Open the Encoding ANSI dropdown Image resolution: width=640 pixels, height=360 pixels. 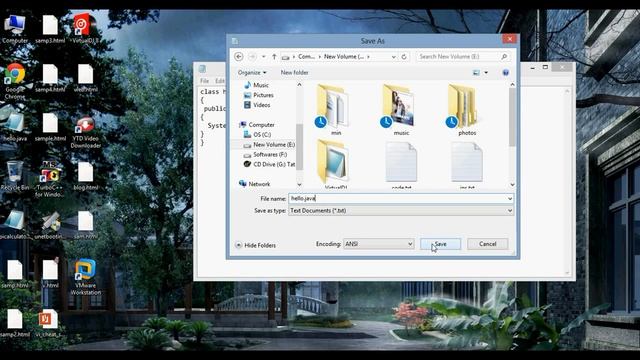click(379, 244)
